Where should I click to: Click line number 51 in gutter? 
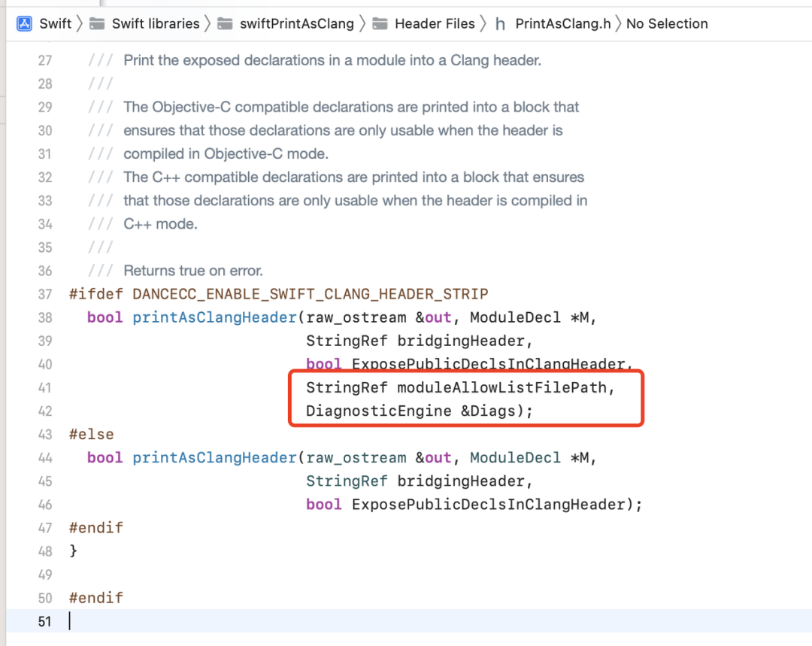(x=45, y=621)
